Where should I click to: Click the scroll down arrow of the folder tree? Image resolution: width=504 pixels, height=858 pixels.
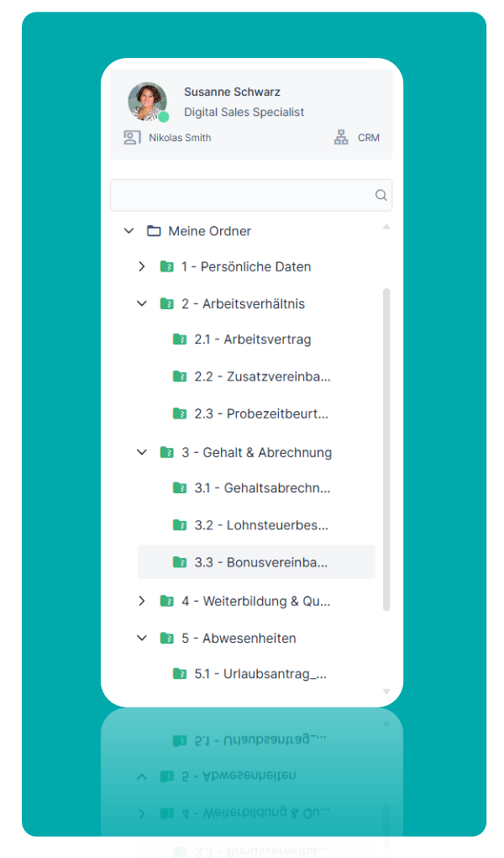pos(386,692)
